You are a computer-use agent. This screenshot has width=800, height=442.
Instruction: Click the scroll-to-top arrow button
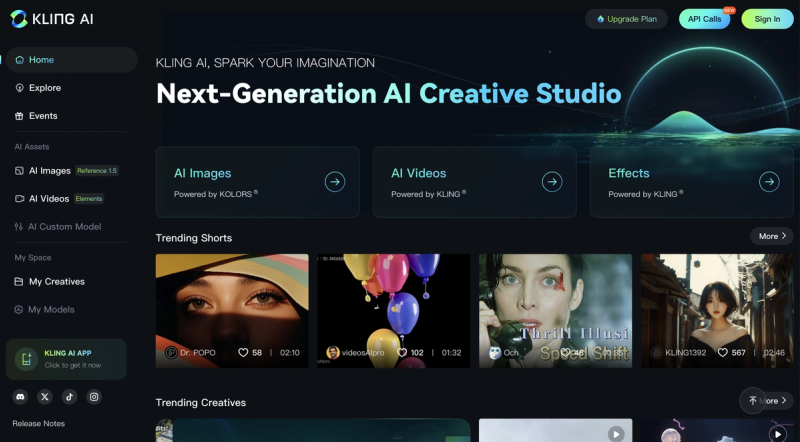[x=753, y=401]
